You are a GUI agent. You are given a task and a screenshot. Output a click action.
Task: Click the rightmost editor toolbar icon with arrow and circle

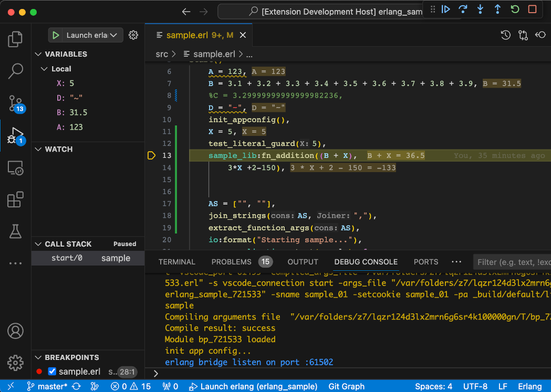coord(540,35)
